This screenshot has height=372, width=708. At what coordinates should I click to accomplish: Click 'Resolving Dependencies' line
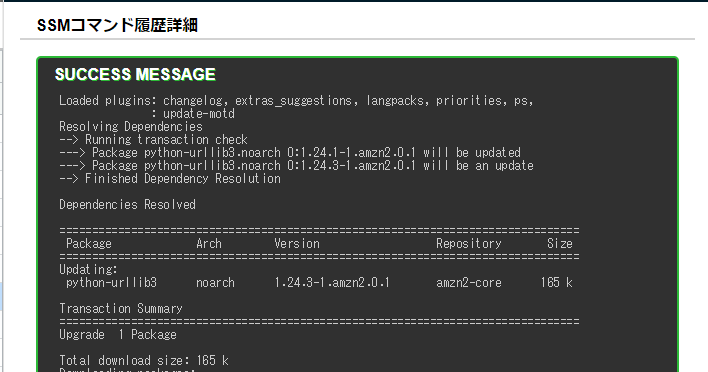pyautogui.click(x=131, y=126)
